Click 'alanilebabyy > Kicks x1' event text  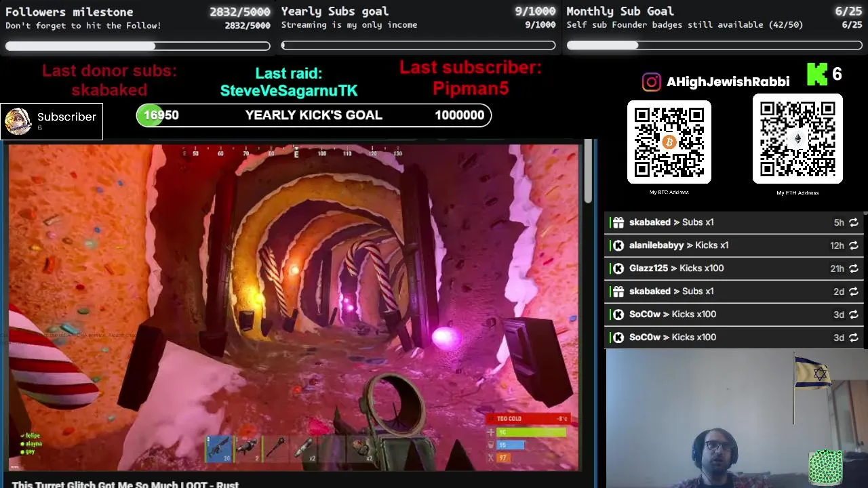[x=679, y=245]
